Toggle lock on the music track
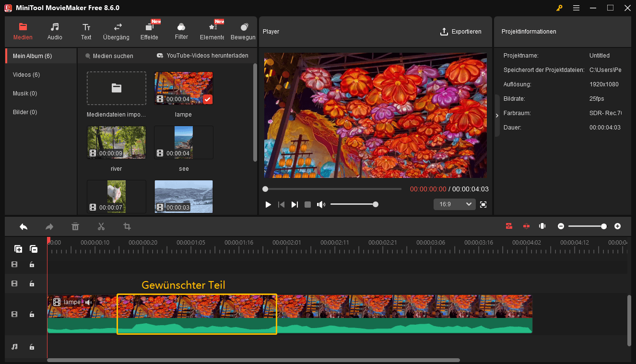636x364 pixels. coord(32,347)
